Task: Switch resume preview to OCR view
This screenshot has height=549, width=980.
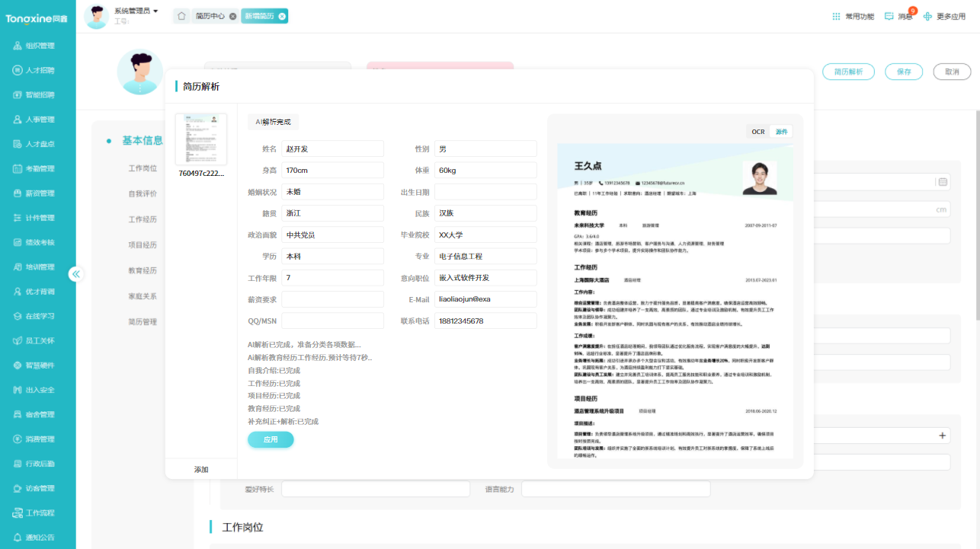Action: tap(757, 131)
